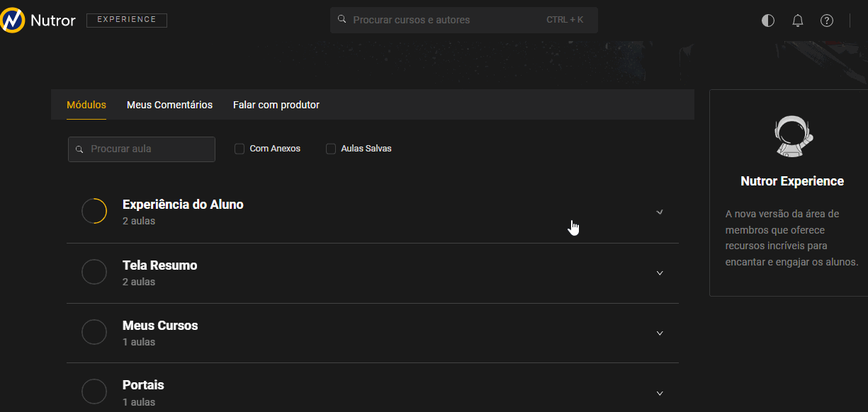Enable the Aulas Salvas checkbox

331,149
